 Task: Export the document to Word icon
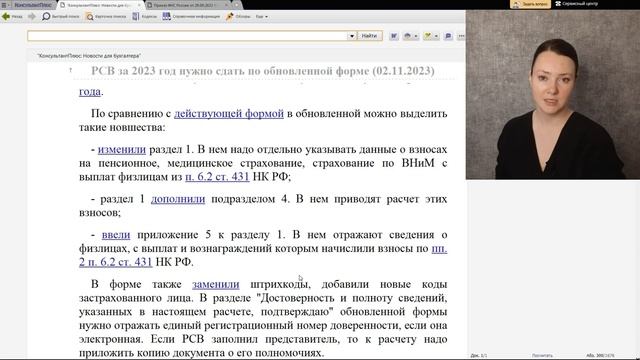pyautogui.click(x=394, y=36)
